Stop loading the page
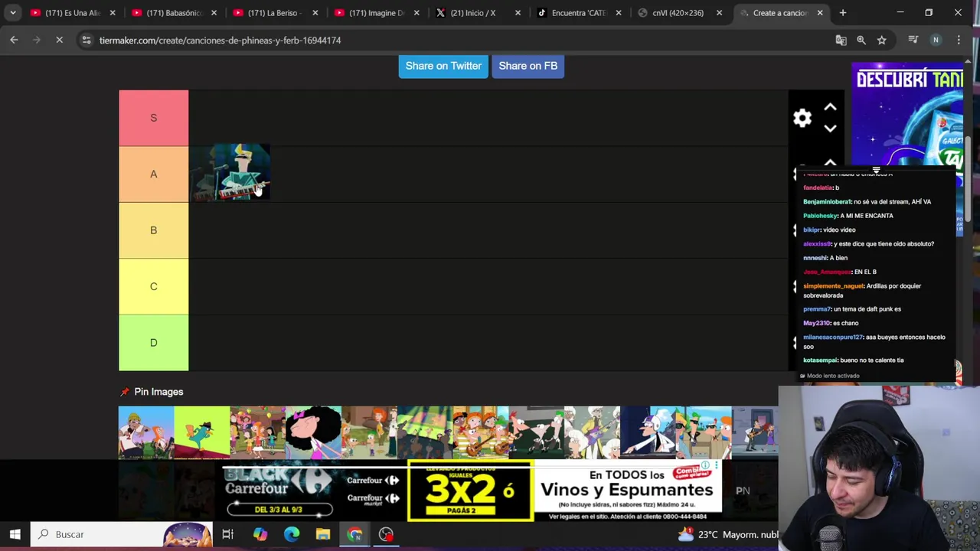The image size is (980, 551). [59, 40]
